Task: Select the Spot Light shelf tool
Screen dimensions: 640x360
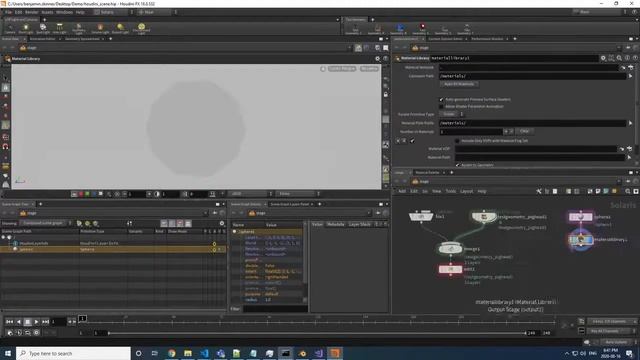Action: pos(43,29)
